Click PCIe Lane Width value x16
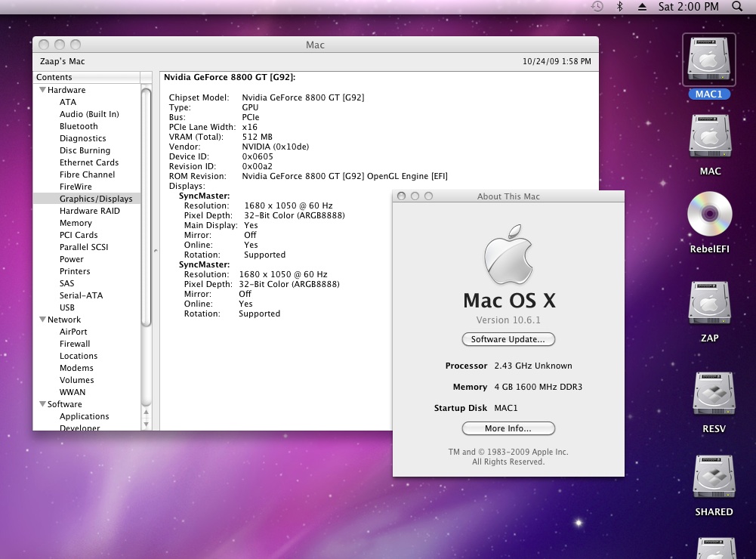This screenshot has width=756, height=559. 250,127
